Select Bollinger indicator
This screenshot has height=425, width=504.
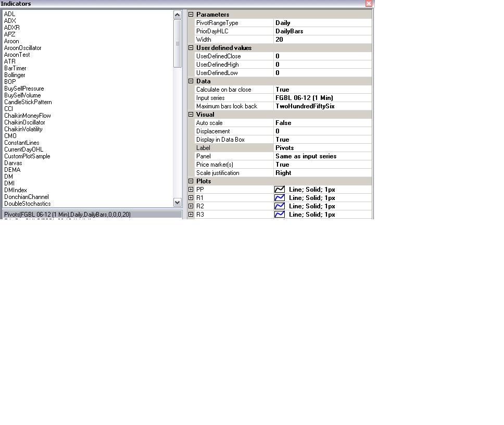click(15, 75)
